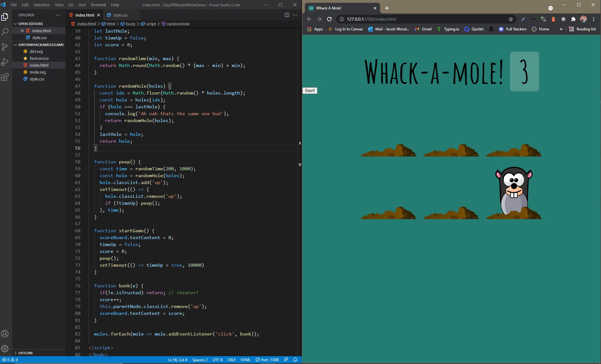Change the CRLF end-of-line sequence
This screenshot has height=364, width=601.
(x=232, y=360)
